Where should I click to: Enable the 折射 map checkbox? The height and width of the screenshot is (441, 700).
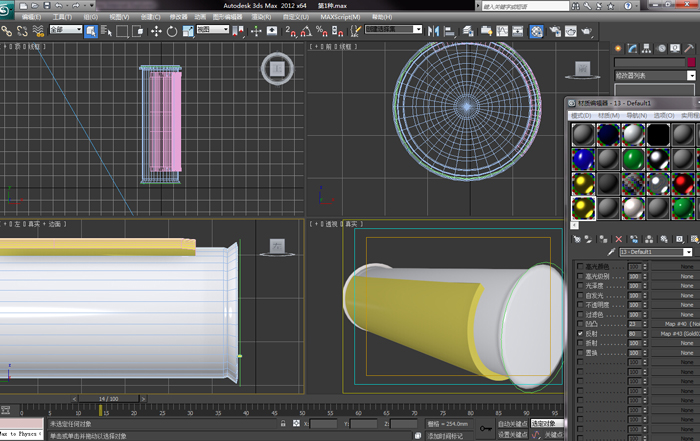click(x=580, y=342)
